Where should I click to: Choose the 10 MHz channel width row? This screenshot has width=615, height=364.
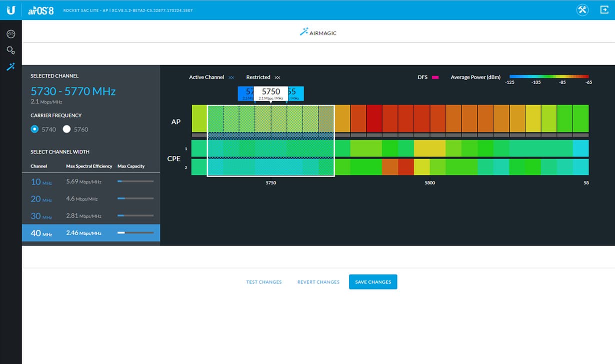pyautogui.click(x=91, y=181)
